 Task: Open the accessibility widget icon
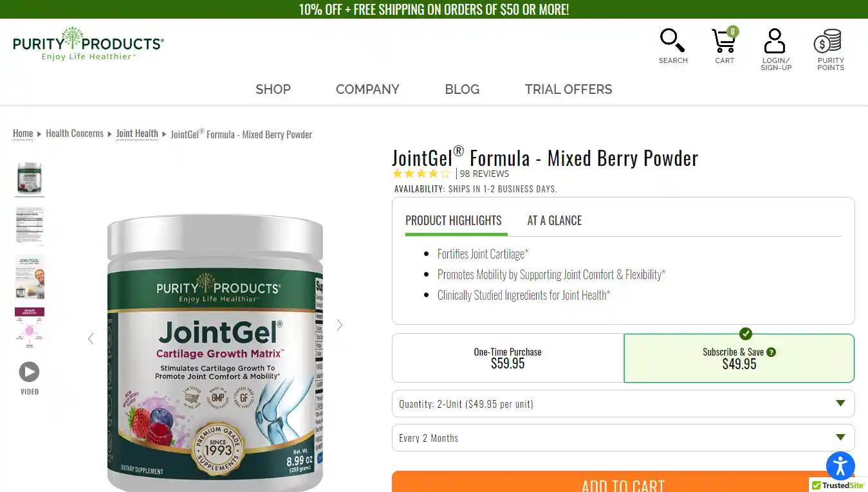(840, 466)
